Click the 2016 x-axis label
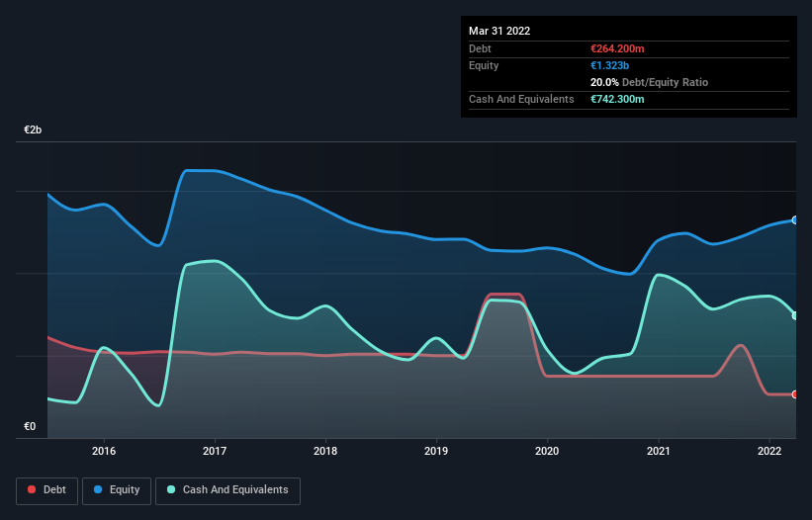 [x=104, y=451]
